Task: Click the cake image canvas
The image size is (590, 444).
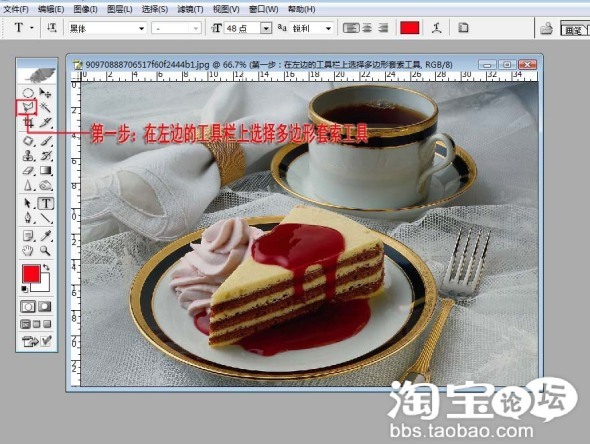Action: point(309,234)
